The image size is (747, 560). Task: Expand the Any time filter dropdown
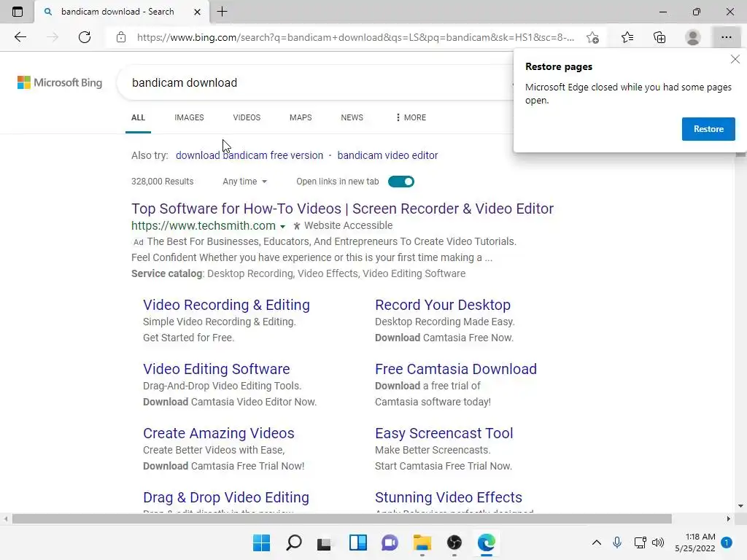(x=245, y=182)
